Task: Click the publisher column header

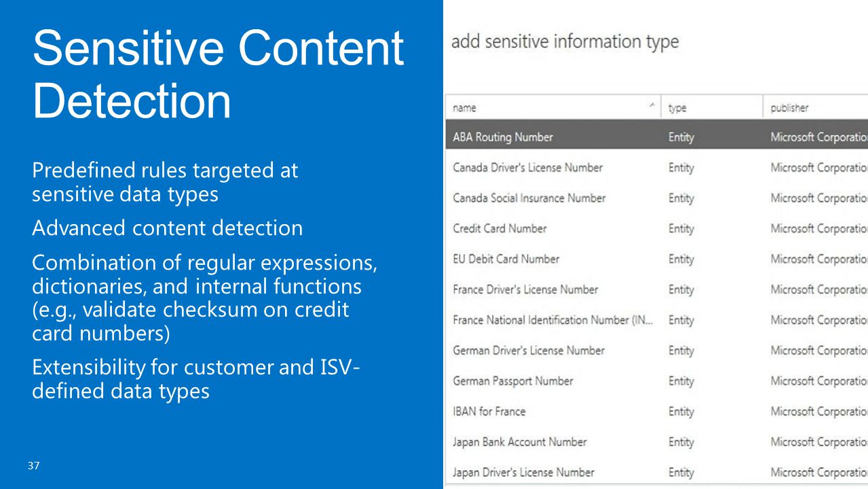Action: [x=815, y=107]
